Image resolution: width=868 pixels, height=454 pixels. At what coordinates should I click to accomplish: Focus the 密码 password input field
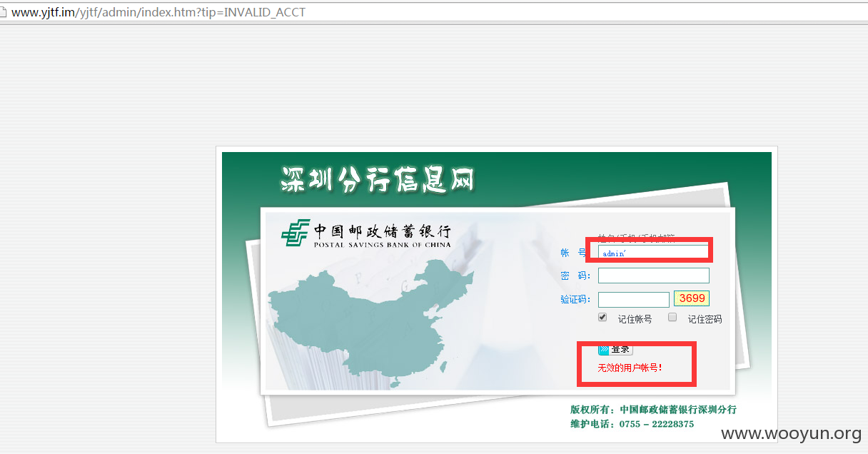653,276
